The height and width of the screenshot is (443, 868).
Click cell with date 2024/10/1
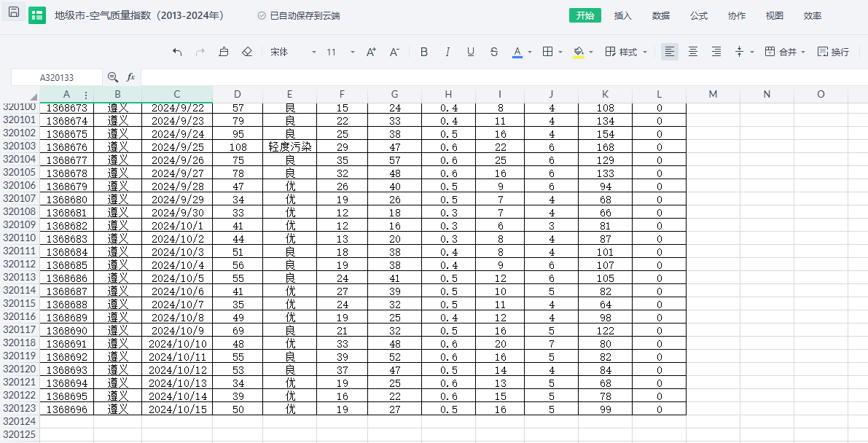coord(177,225)
